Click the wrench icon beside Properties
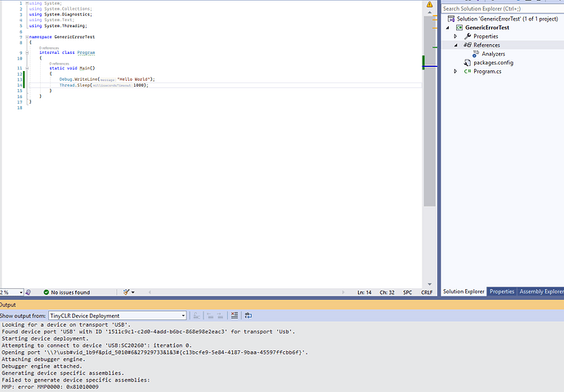 [468, 36]
